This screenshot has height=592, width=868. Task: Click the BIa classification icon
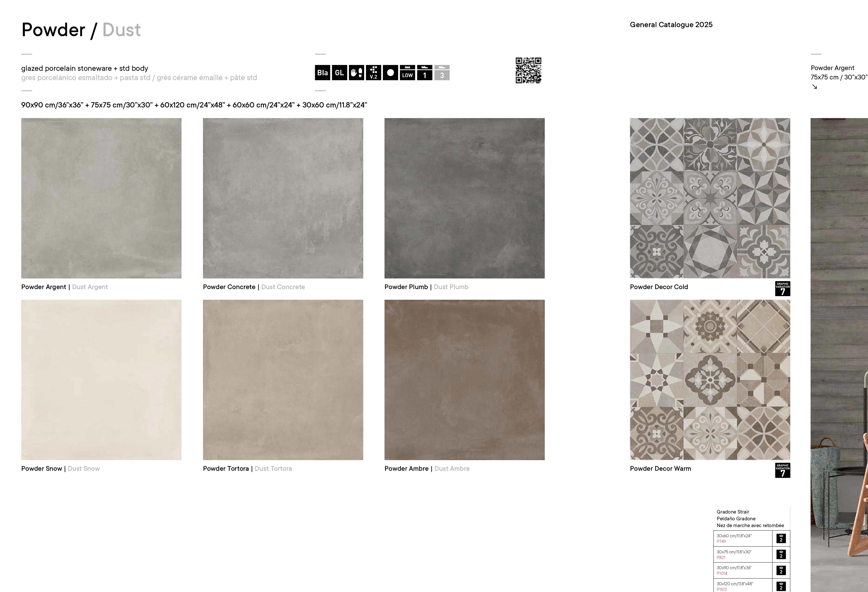322,73
